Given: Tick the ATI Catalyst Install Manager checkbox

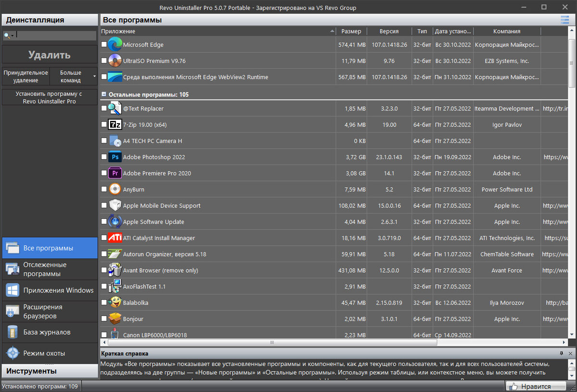Looking at the screenshot, I should point(104,238).
